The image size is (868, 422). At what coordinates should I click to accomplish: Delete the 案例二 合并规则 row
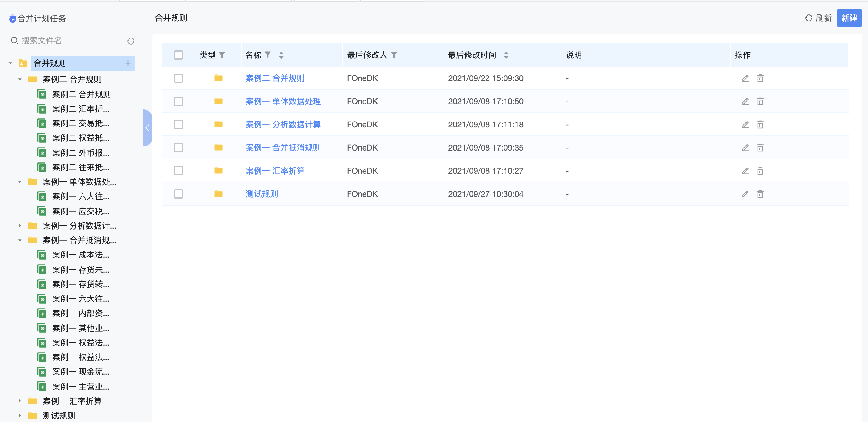pos(760,78)
